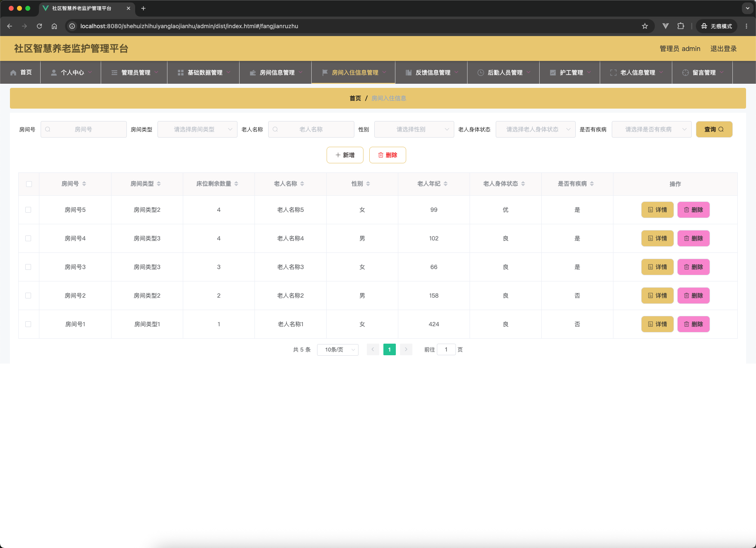Sort table by 老人名称 column arrows

pos(302,184)
